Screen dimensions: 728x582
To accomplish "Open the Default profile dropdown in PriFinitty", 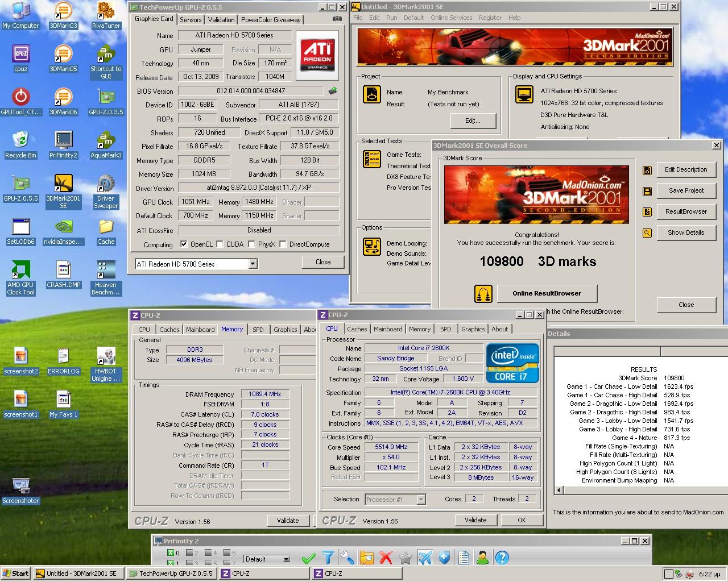I will coord(286,559).
